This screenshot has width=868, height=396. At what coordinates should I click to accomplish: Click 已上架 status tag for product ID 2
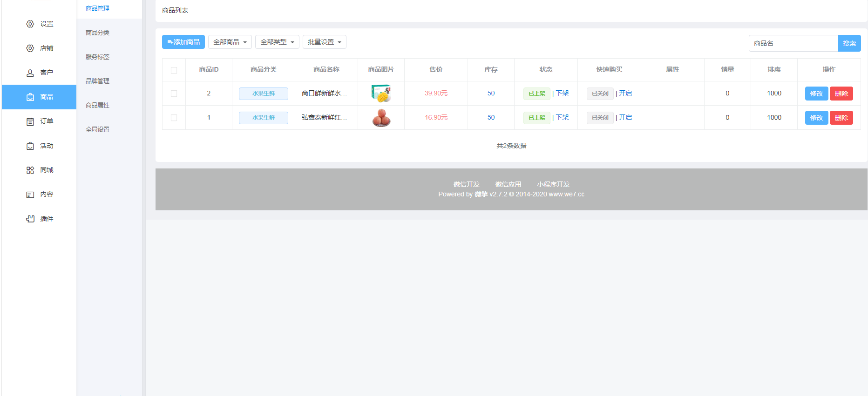(537, 94)
